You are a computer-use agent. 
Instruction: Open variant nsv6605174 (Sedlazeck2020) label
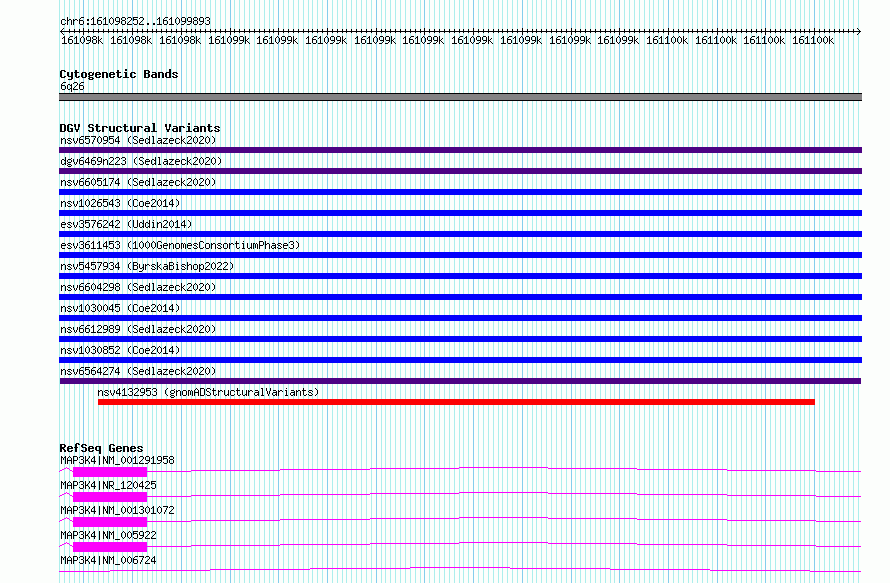coord(138,182)
